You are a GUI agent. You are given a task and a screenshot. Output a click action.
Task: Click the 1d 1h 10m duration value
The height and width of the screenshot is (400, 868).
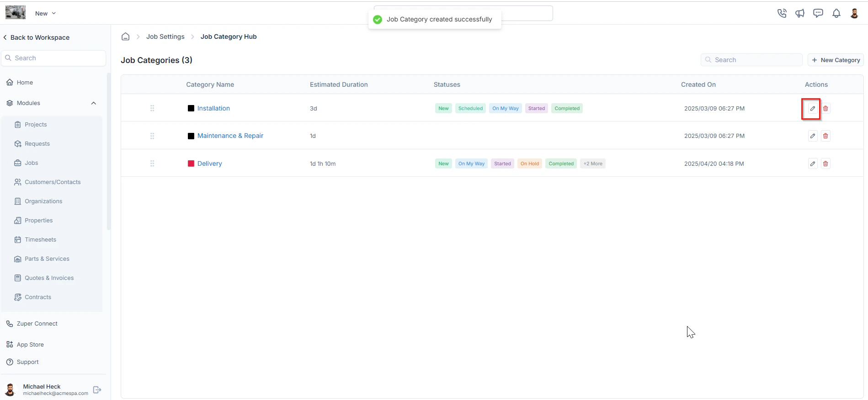(x=323, y=163)
